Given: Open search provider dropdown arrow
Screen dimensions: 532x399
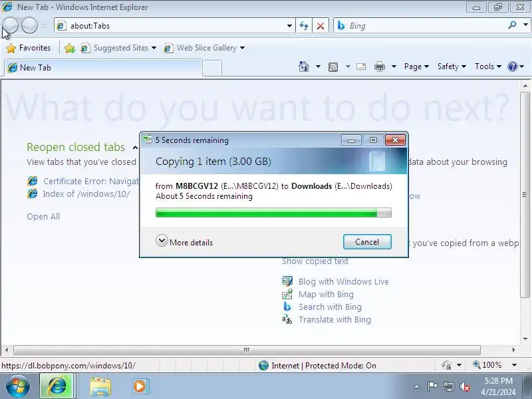Looking at the screenshot, I should [x=525, y=25].
